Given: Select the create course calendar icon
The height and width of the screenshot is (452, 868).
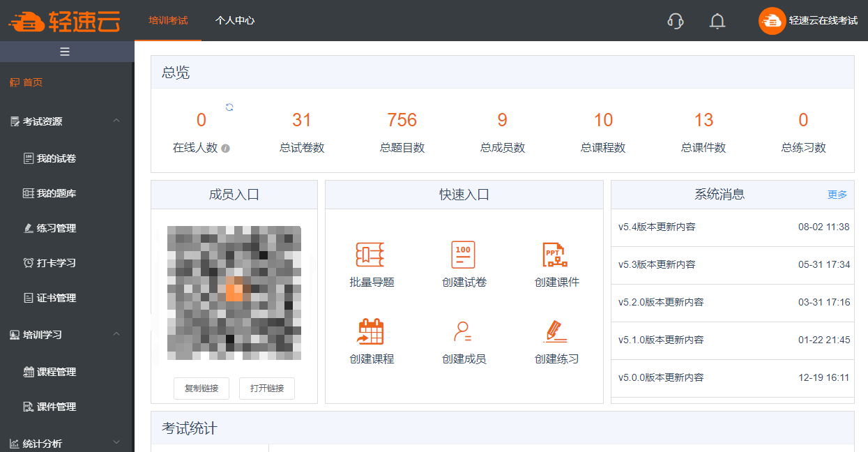Looking at the screenshot, I should [x=370, y=332].
